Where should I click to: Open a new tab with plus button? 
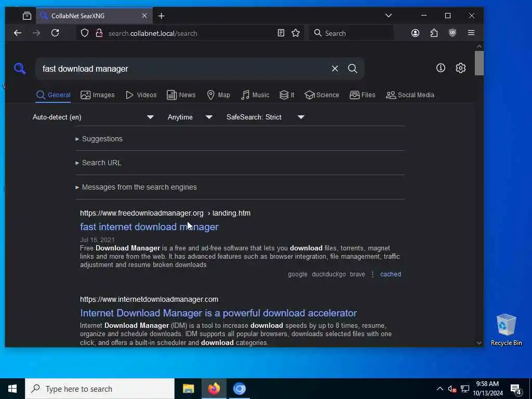[161, 16]
